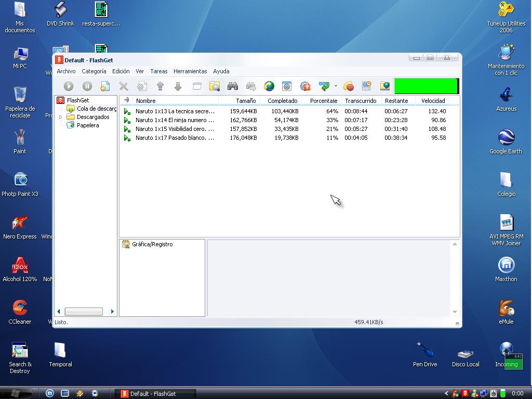Click the binoculars find icon
532x399 pixels.
[232, 86]
